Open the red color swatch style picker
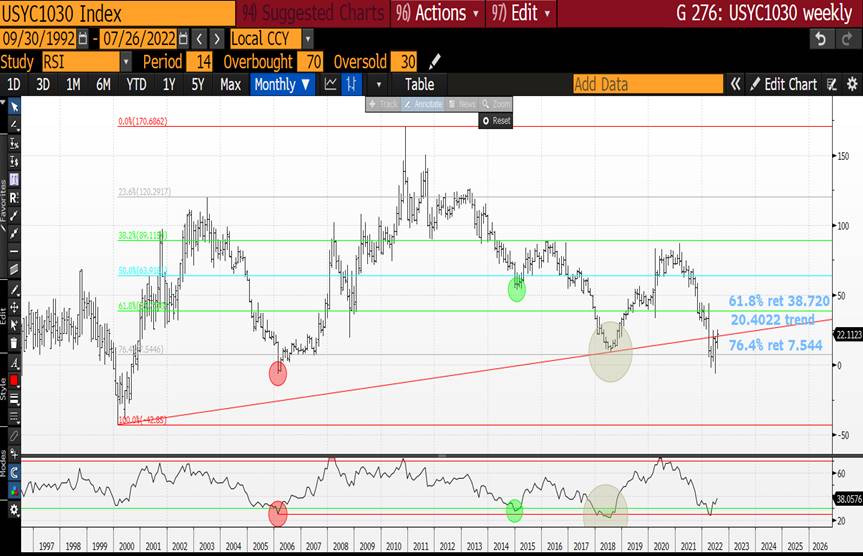Viewport: 863px width, 556px height. (14, 380)
